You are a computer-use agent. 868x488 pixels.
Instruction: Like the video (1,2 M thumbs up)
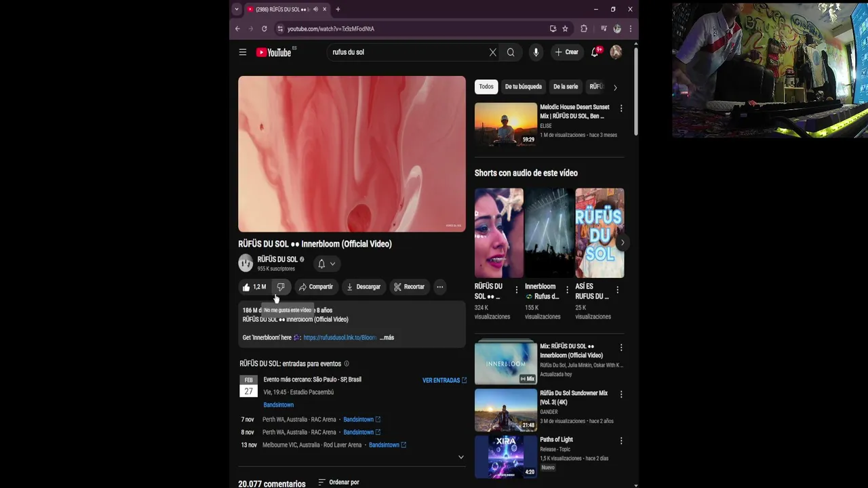click(x=255, y=287)
